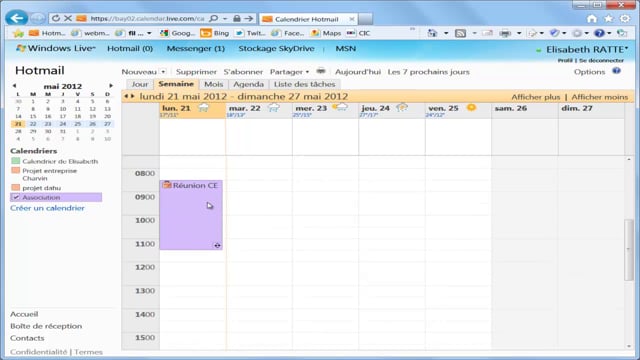Switch to the Jour view tab
The image size is (640, 360).
click(140, 84)
